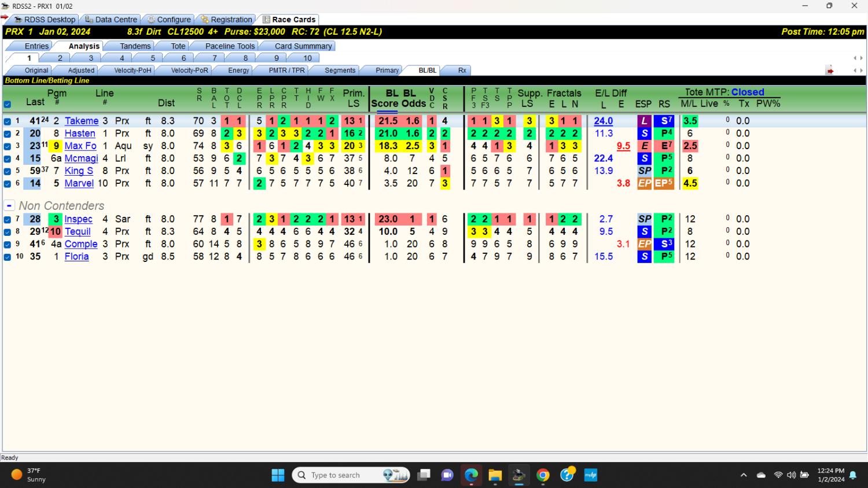This screenshot has width=868, height=488.
Task: Open the volume speaker tray icon
Action: pyautogui.click(x=791, y=475)
